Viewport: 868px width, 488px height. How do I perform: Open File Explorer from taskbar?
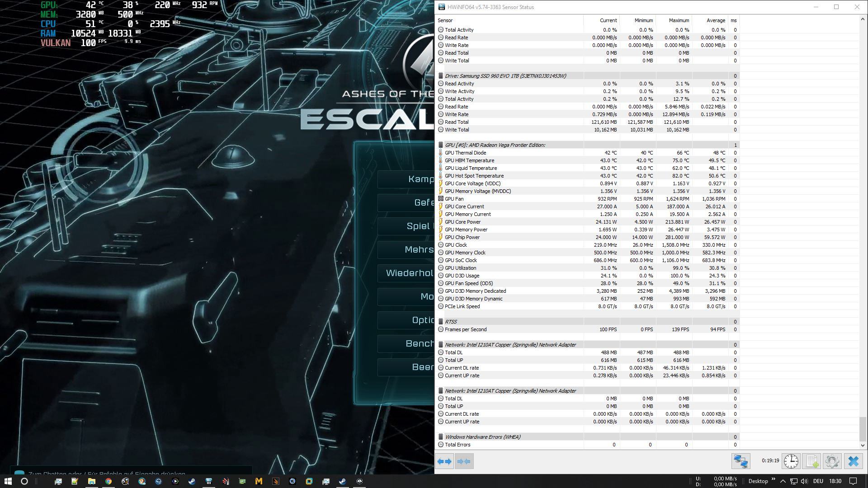[91, 481]
